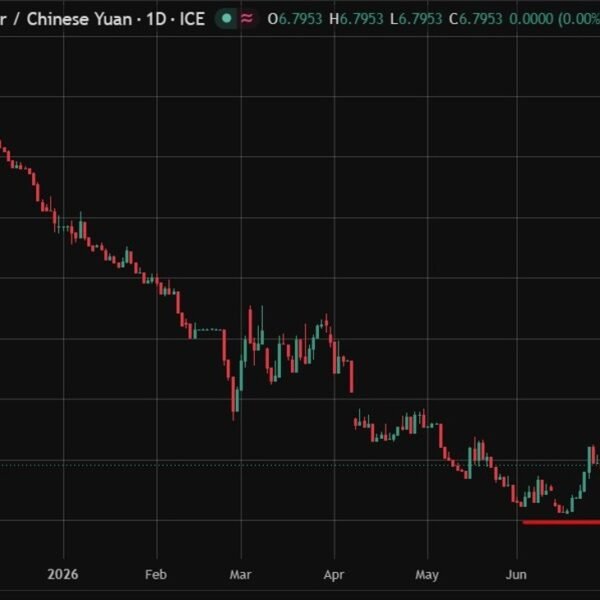Click the Feb label on time axis
This screenshot has width=600, height=600.
coord(156,575)
